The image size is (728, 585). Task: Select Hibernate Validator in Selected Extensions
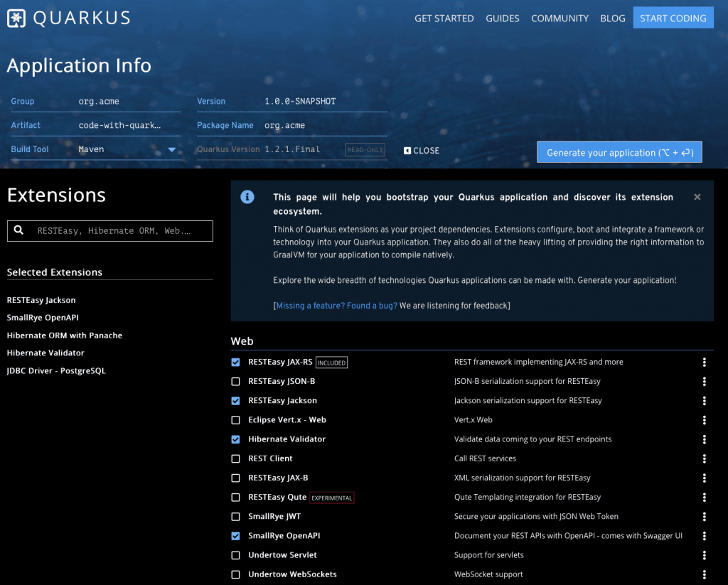[x=45, y=353]
